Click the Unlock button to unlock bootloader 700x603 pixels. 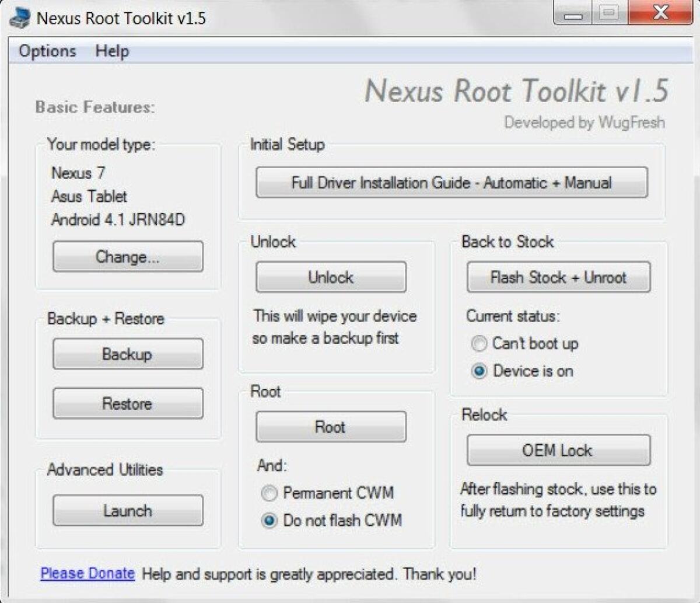[x=330, y=277]
